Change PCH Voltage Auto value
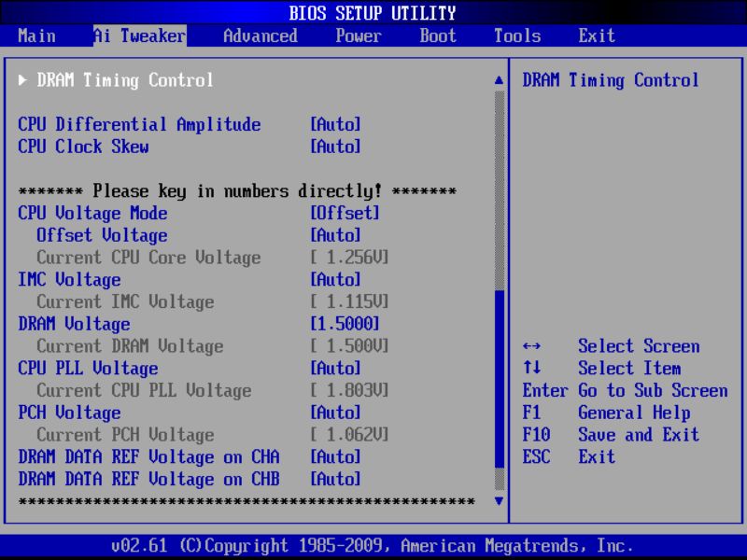The image size is (747, 560). (335, 413)
